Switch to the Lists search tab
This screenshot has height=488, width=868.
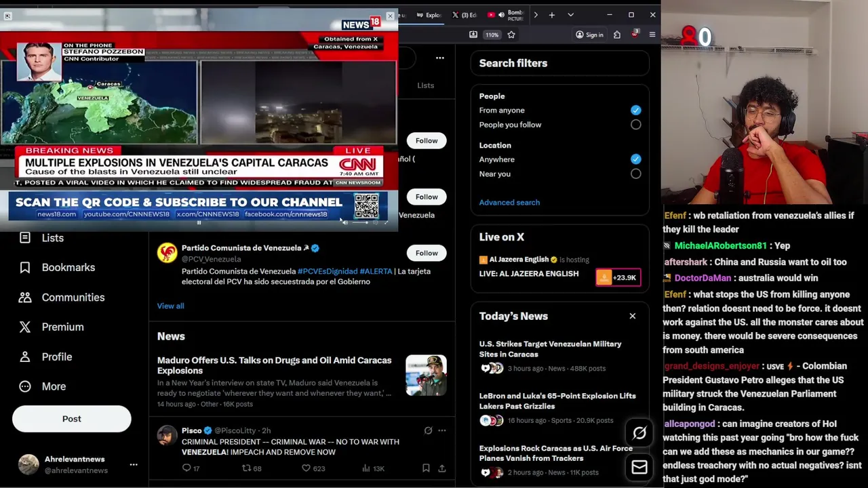[426, 85]
